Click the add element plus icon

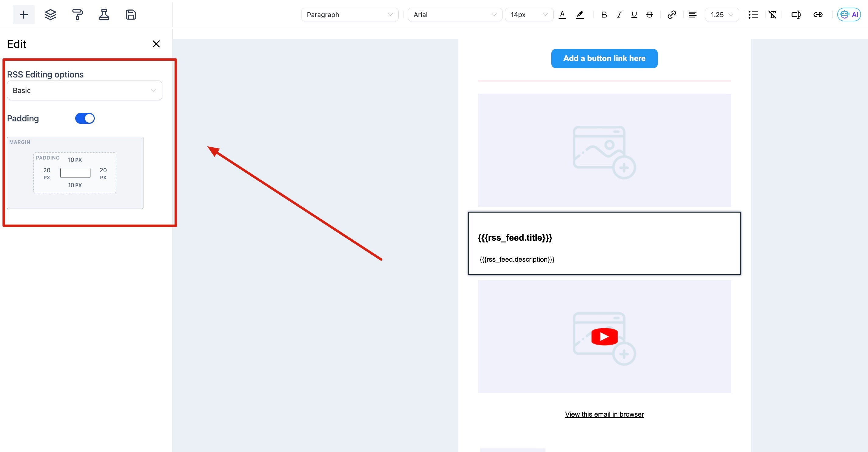point(23,15)
